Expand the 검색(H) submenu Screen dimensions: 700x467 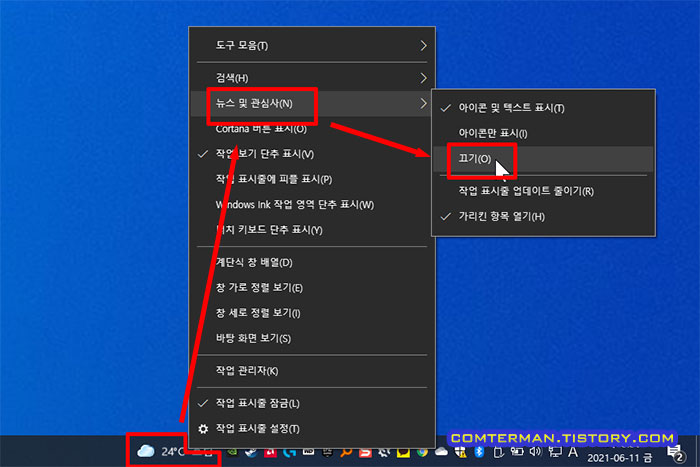point(312,78)
